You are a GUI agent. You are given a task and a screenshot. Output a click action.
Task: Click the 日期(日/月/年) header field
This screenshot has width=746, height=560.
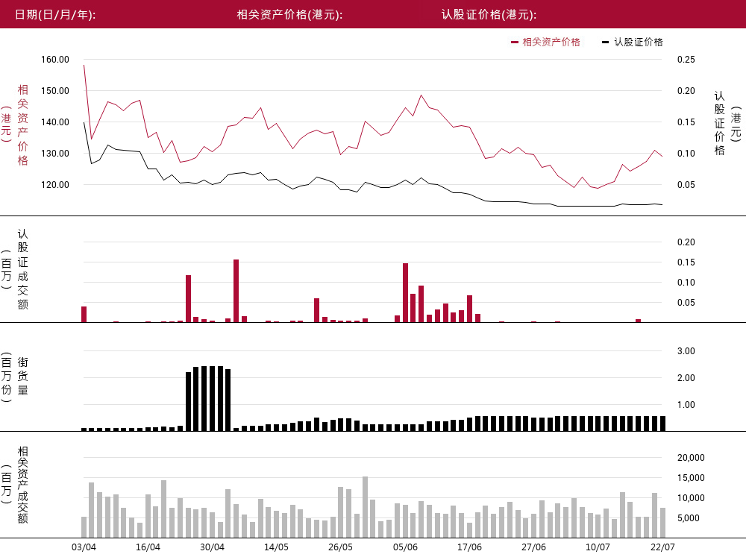(55, 14)
